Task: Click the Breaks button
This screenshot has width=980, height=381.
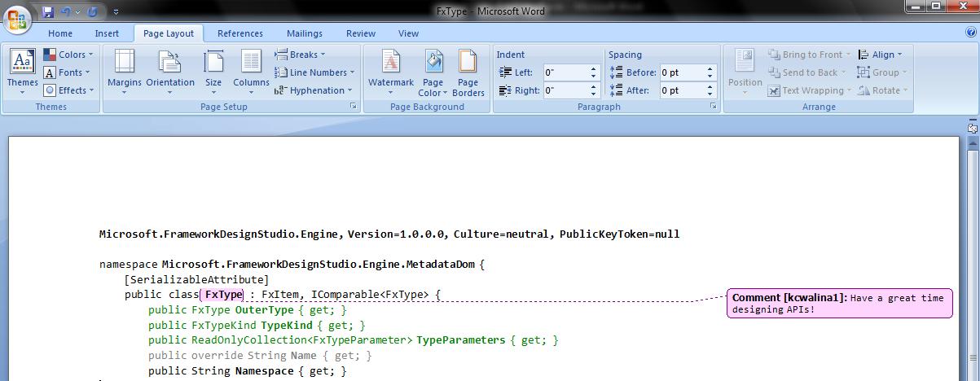Action: [300, 55]
